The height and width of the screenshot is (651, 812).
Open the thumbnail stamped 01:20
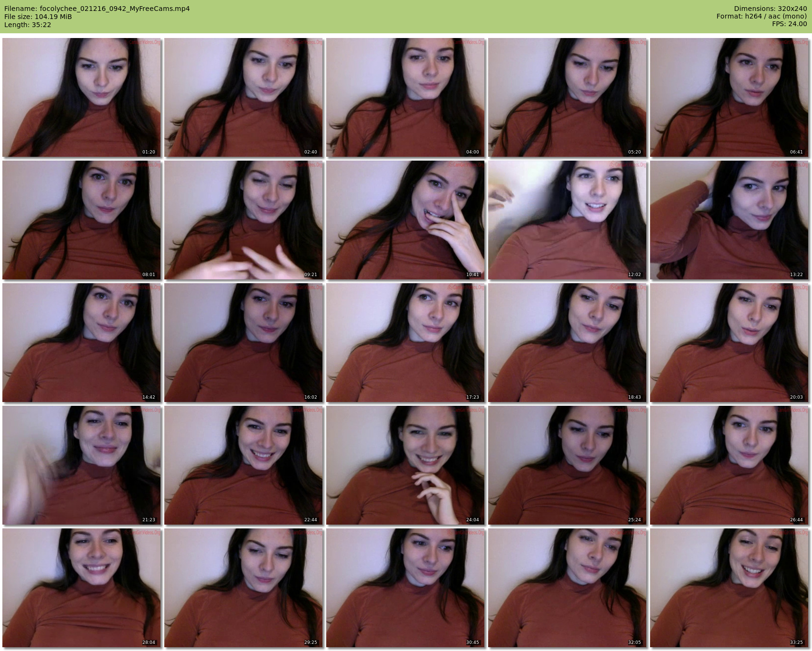[82, 97]
